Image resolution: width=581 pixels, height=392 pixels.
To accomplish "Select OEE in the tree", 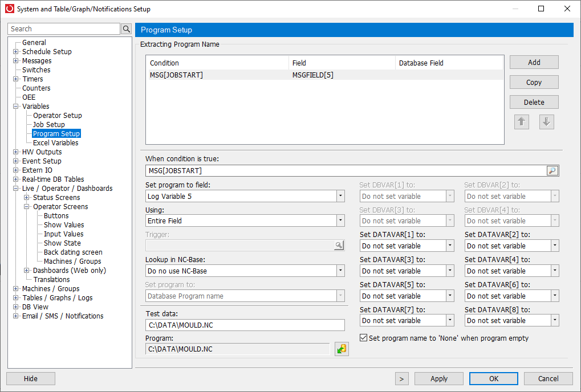I will coord(29,97).
